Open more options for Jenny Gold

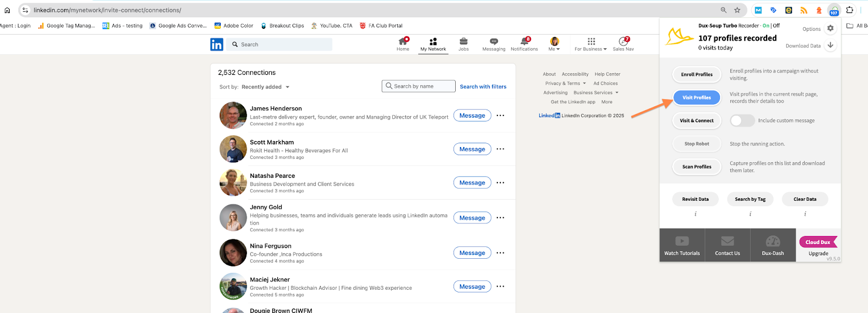(x=500, y=218)
